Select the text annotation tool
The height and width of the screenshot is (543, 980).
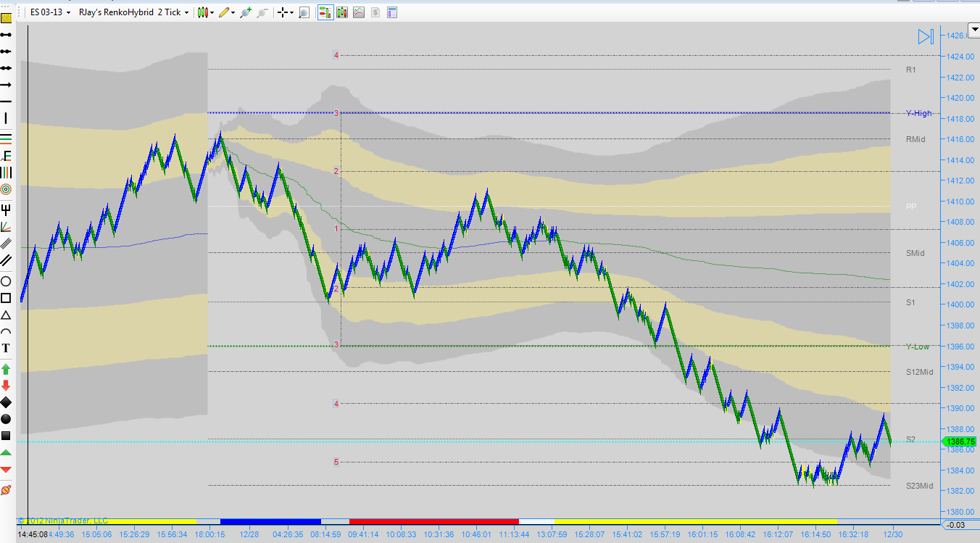pos(6,349)
